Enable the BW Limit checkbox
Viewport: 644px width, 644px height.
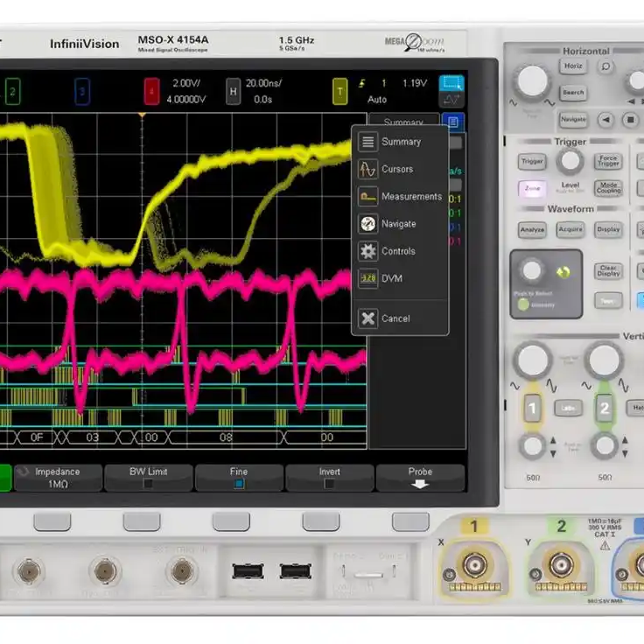point(148,478)
